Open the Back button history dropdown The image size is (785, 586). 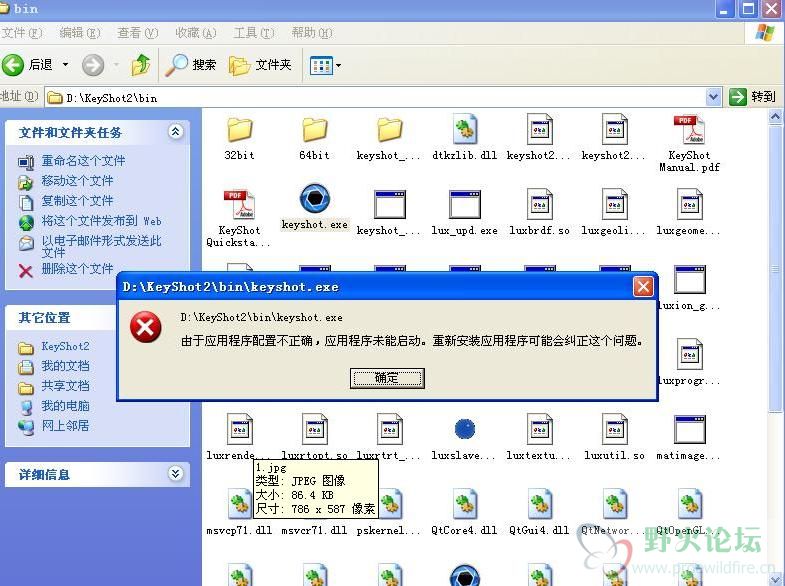[66, 65]
